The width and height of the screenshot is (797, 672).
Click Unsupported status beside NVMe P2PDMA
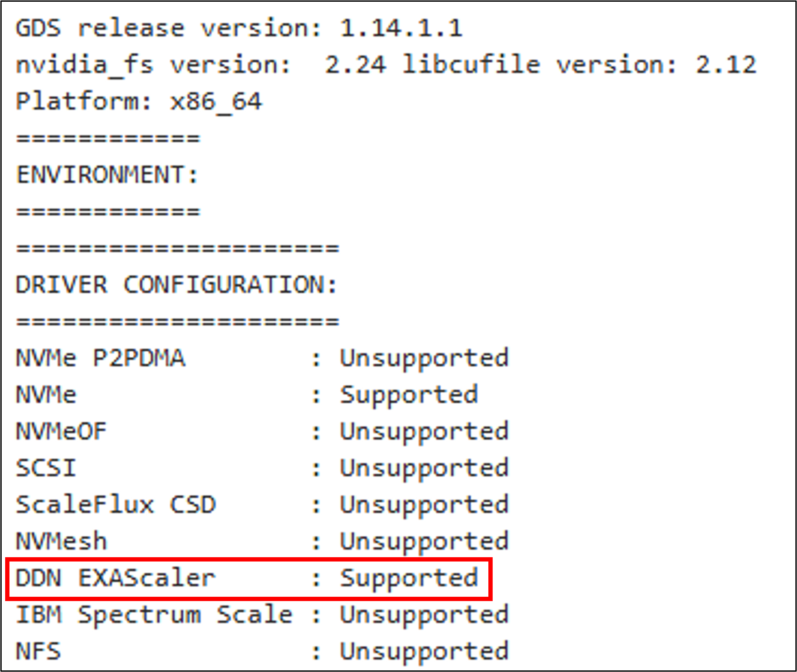click(x=424, y=358)
